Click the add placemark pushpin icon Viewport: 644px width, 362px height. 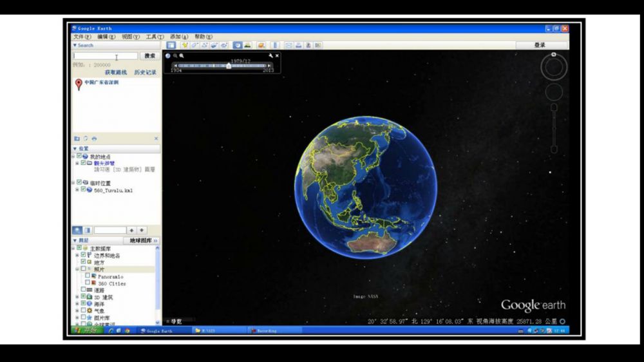coord(185,45)
